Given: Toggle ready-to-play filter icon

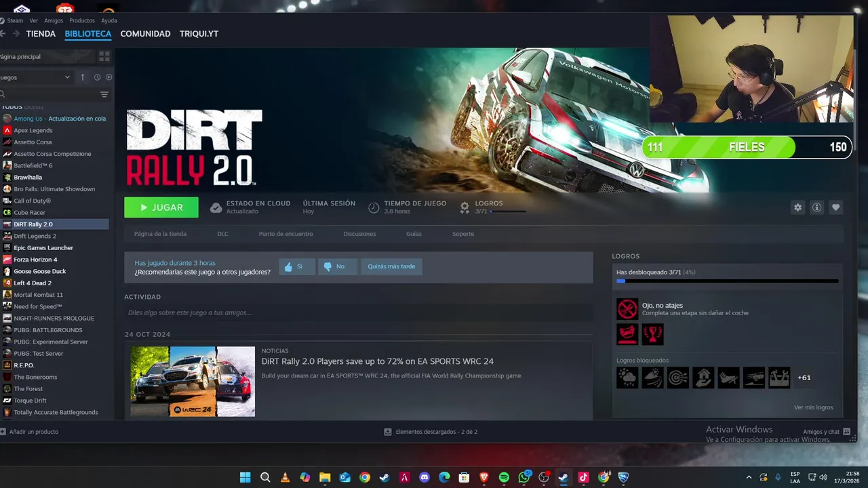Looking at the screenshot, I should point(108,77).
